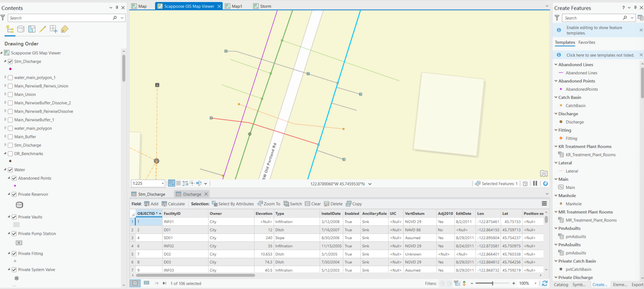
Task: Enable the OR_Benchmarks layer checkbox
Action: (10, 154)
